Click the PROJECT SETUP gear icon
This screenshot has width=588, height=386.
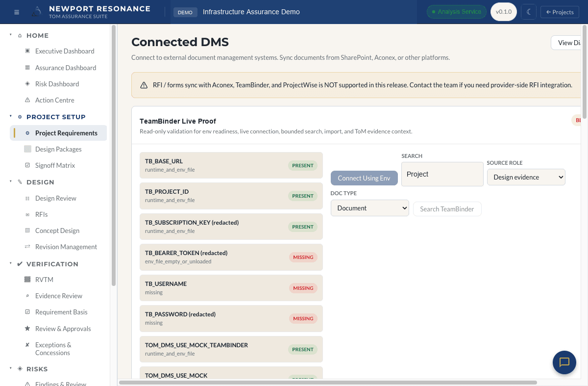coord(20,117)
